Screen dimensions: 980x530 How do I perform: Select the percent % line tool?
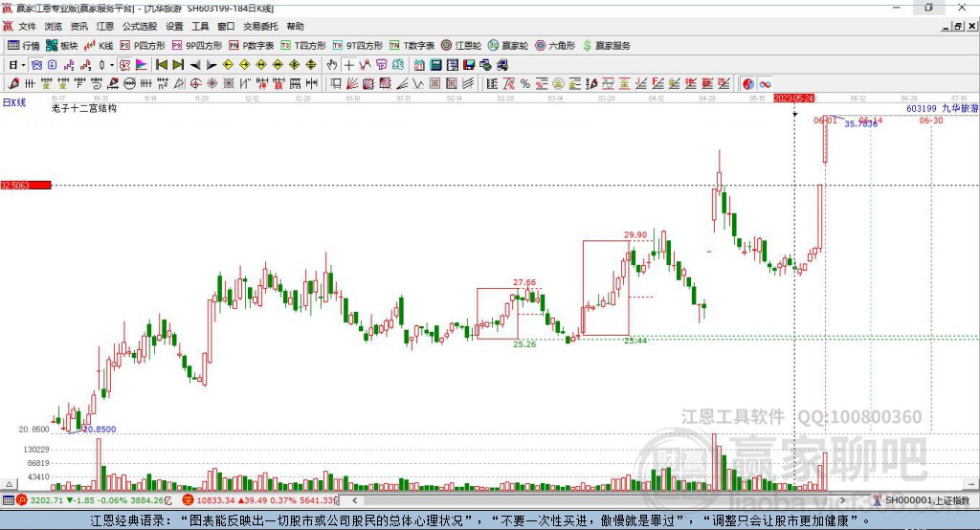[x=525, y=84]
